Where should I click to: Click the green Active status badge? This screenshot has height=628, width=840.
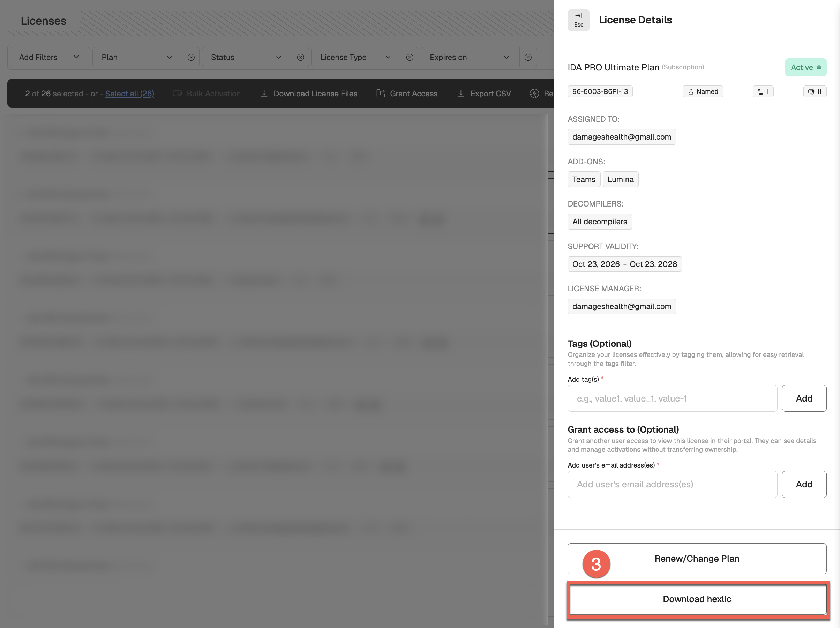pyautogui.click(x=806, y=67)
